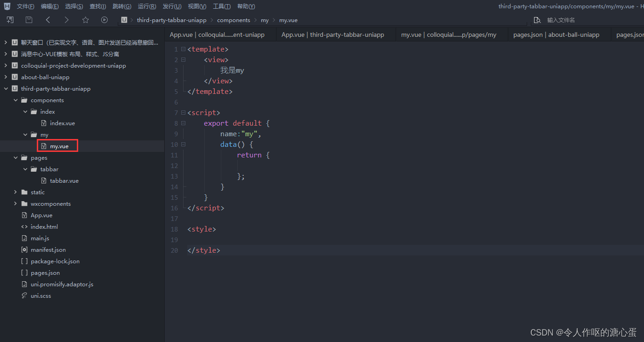This screenshot has width=644, height=342.
Task: Click components in the breadcrumb path
Action: [234, 20]
